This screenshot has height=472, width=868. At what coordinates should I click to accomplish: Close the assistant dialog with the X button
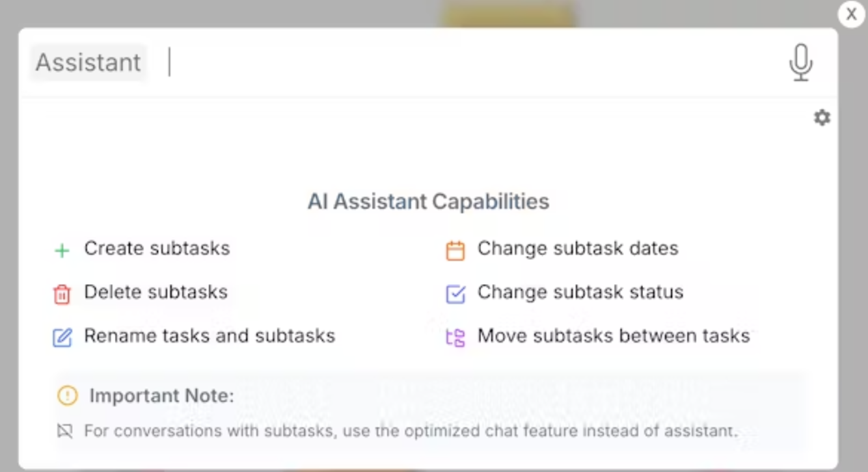coord(852,14)
